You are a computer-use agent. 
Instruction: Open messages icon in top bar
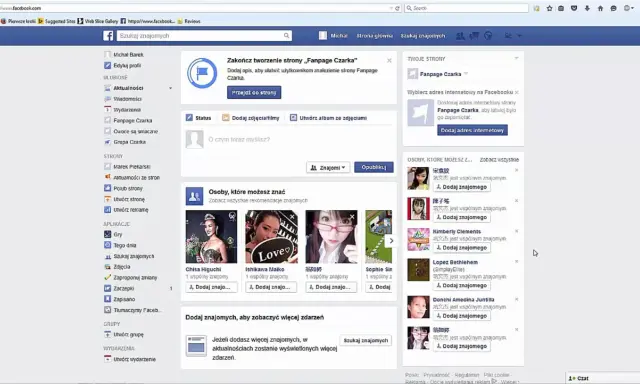[x=474, y=36]
